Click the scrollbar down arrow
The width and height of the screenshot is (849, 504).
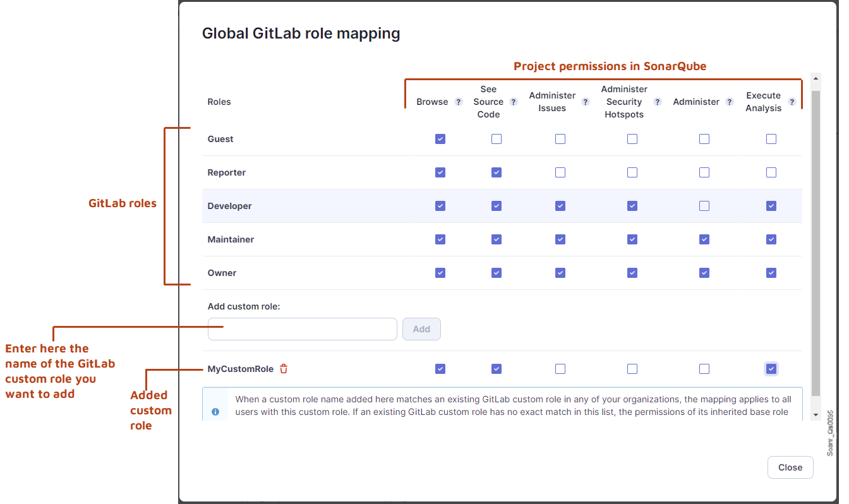816,415
